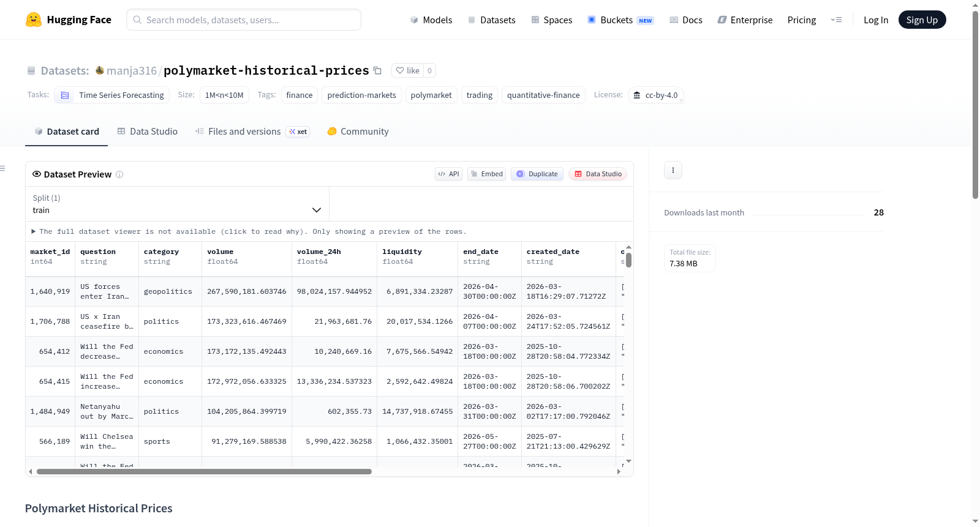Click the 'sports' category cell

point(170,441)
